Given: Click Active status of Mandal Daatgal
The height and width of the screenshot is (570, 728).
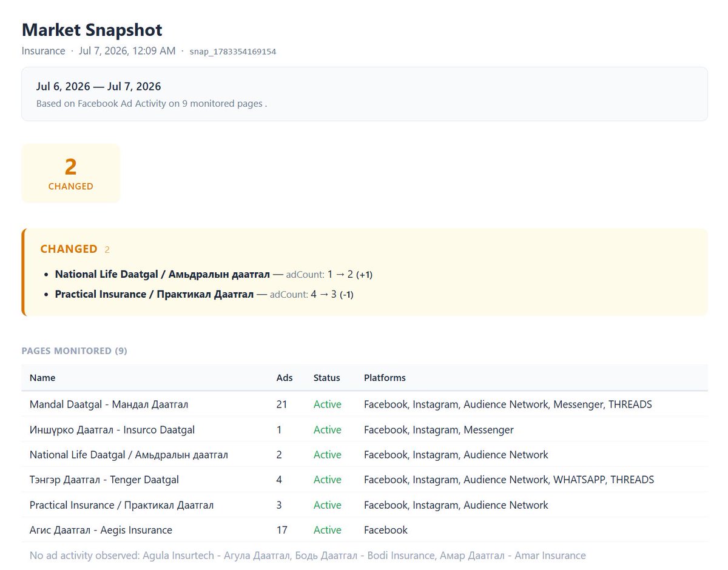Looking at the screenshot, I should [328, 404].
